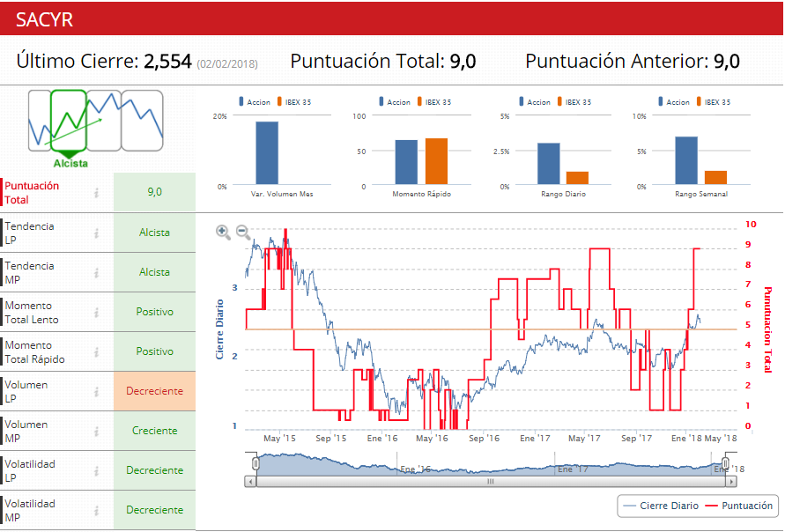Click the Decreciente value for Volumen LP
The width and height of the screenshot is (785, 532).
coord(155,391)
